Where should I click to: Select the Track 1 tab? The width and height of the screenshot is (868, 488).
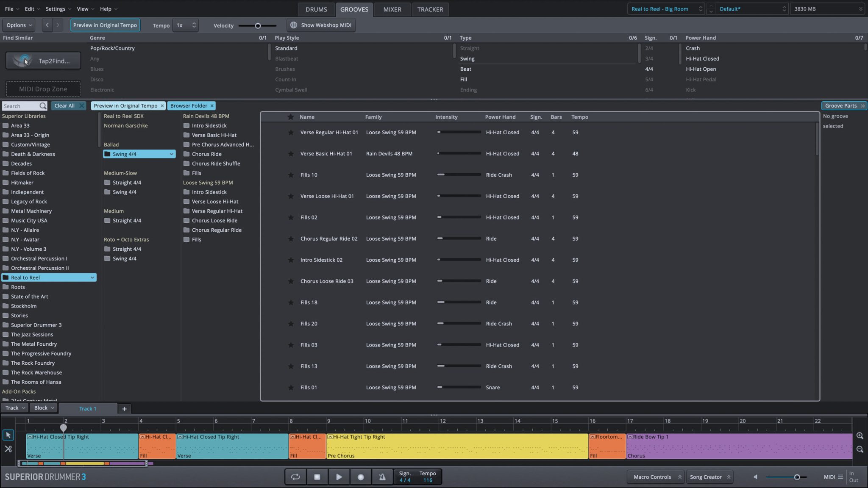tap(88, 409)
